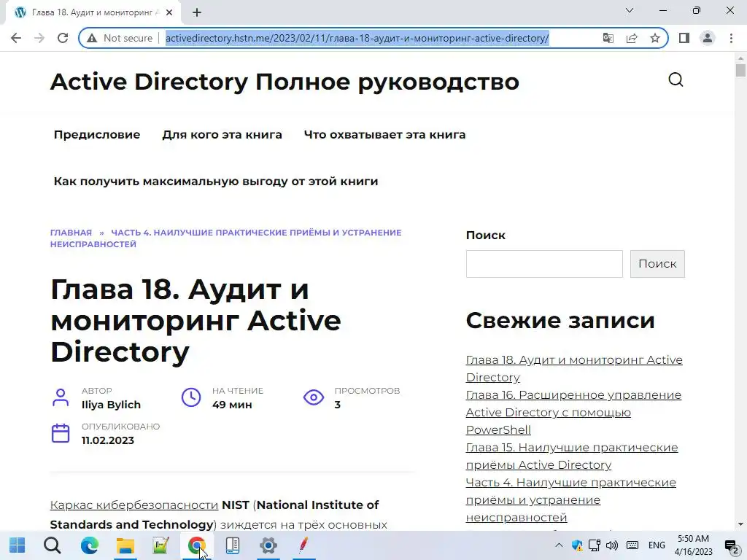Image resolution: width=747 pixels, height=560 pixels.
Task: Launch Microsoft Edge from taskbar
Action: pyautogui.click(x=89, y=545)
